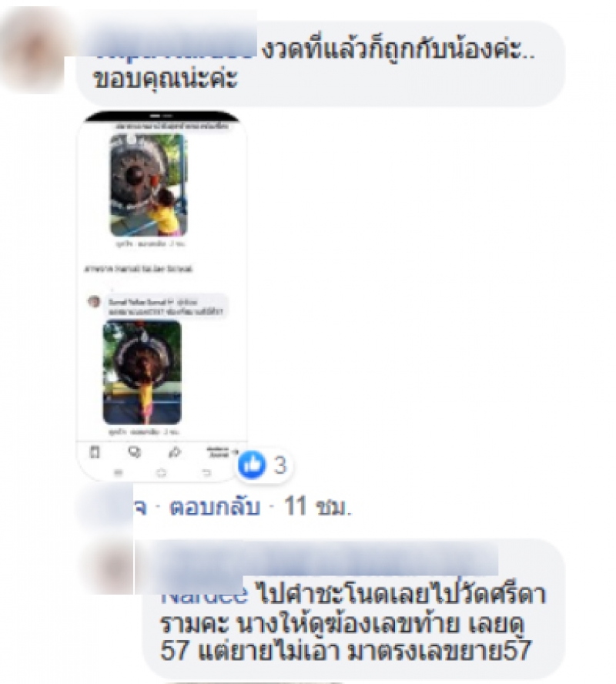Open the attached phone screenshot image
This screenshot has width=616, height=684.
click(x=162, y=297)
